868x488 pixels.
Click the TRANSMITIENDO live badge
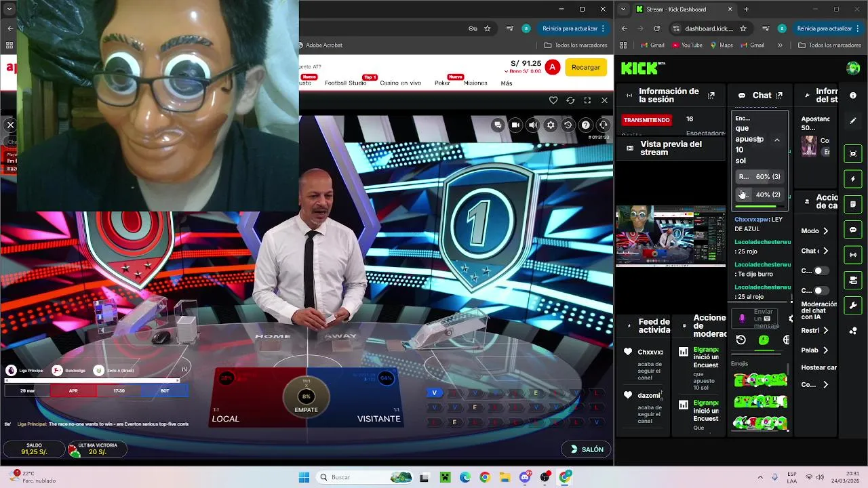click(646, 120)
